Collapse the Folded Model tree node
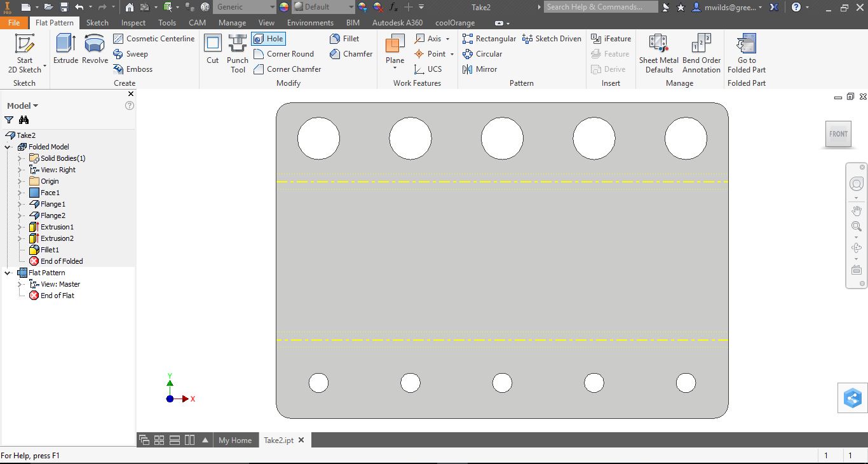868x464 pixels. 8,147
